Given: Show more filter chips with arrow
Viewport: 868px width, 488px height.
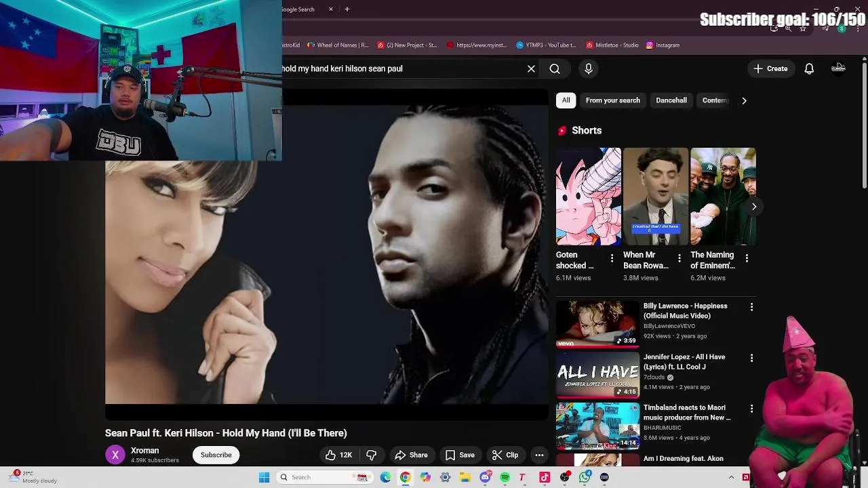Looking at the screenshot, I should point(744,100).
